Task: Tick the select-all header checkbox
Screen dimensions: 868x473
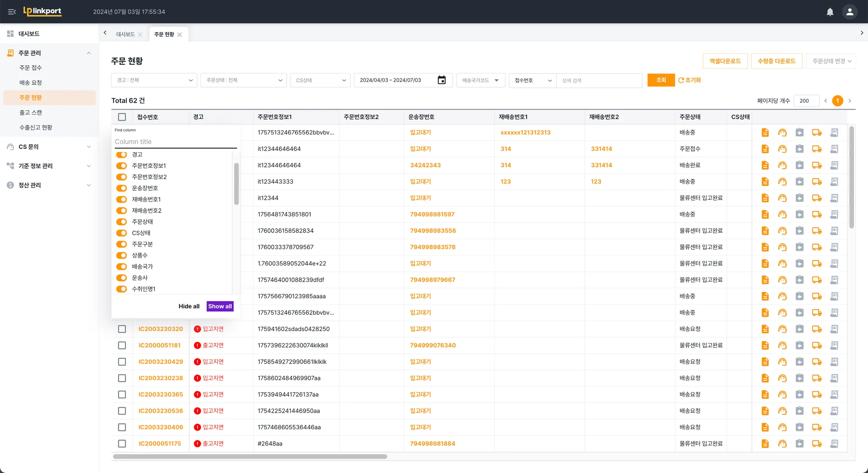Action: (x=122, y=117)
